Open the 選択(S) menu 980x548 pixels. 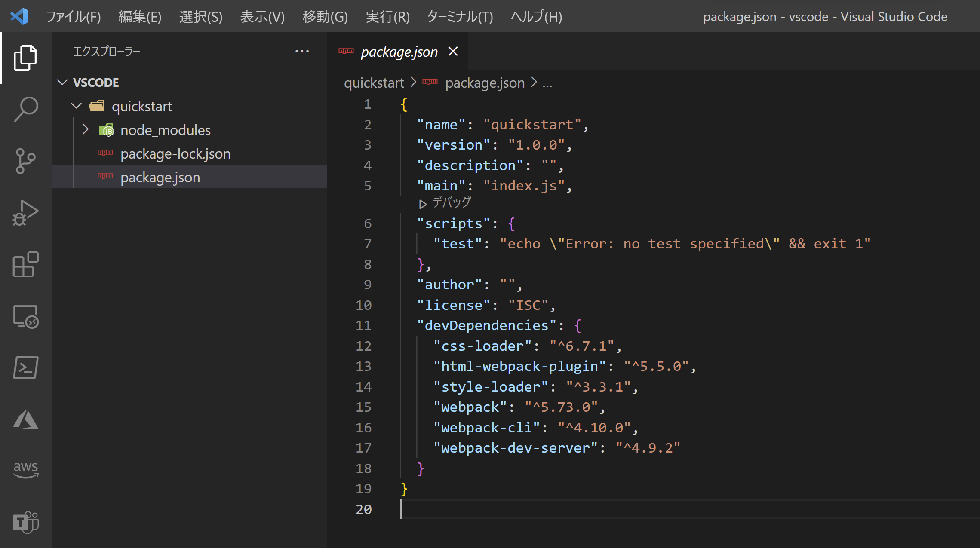tap(201, 16)
